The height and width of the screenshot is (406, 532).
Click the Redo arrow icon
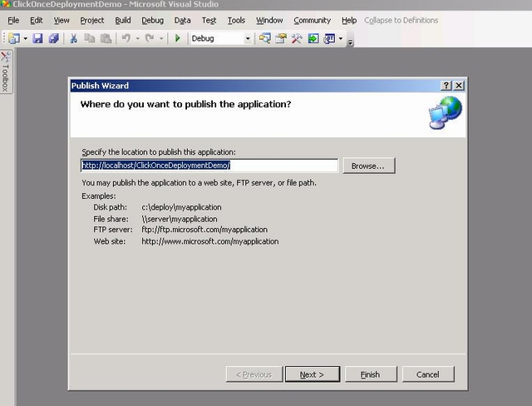[x=150, y=38]
